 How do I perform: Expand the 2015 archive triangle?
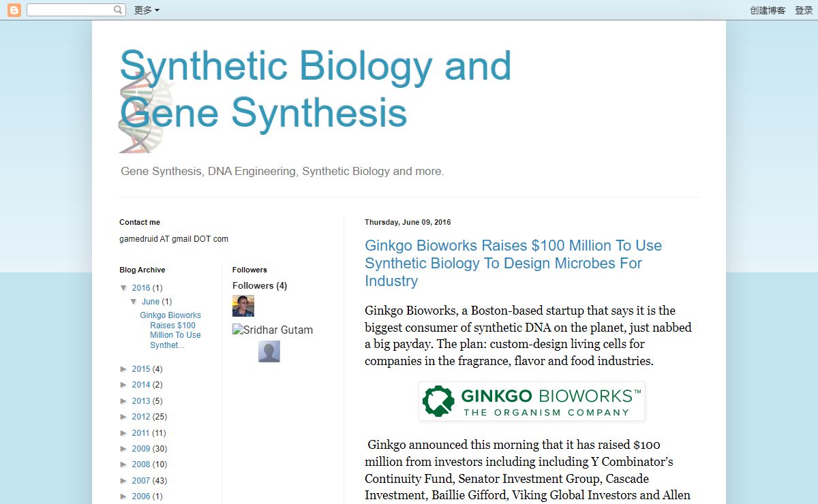click(x=124, y=369)
